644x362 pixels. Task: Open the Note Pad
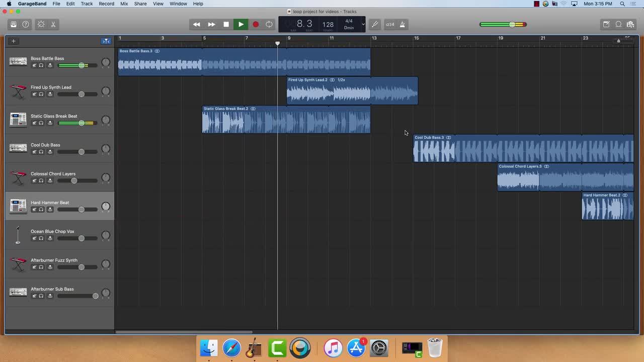click(606, 24)
